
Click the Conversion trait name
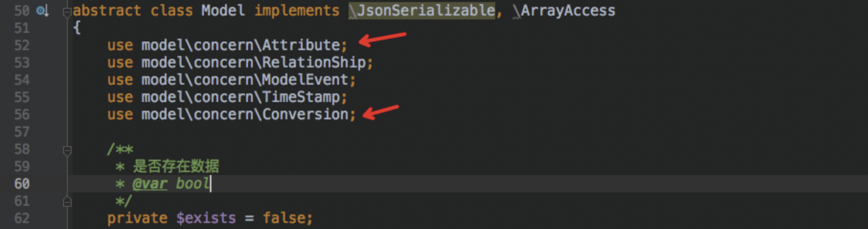click(305, 114)
